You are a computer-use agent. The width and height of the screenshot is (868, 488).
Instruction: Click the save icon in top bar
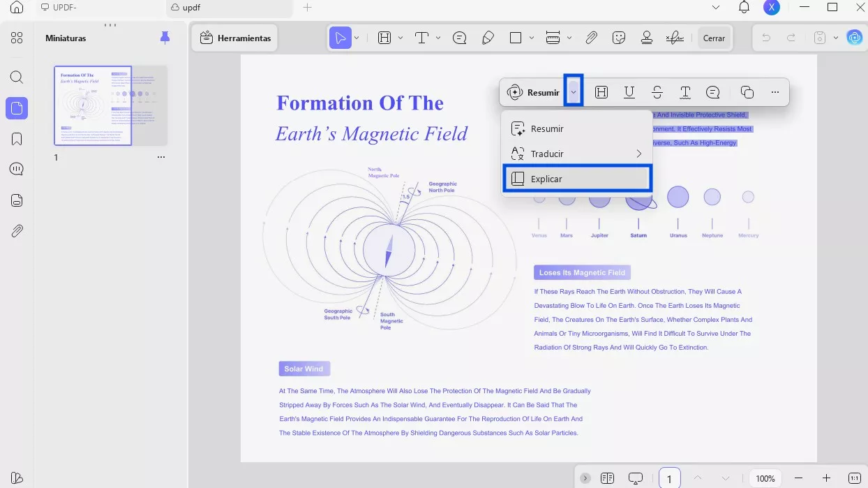820,38
